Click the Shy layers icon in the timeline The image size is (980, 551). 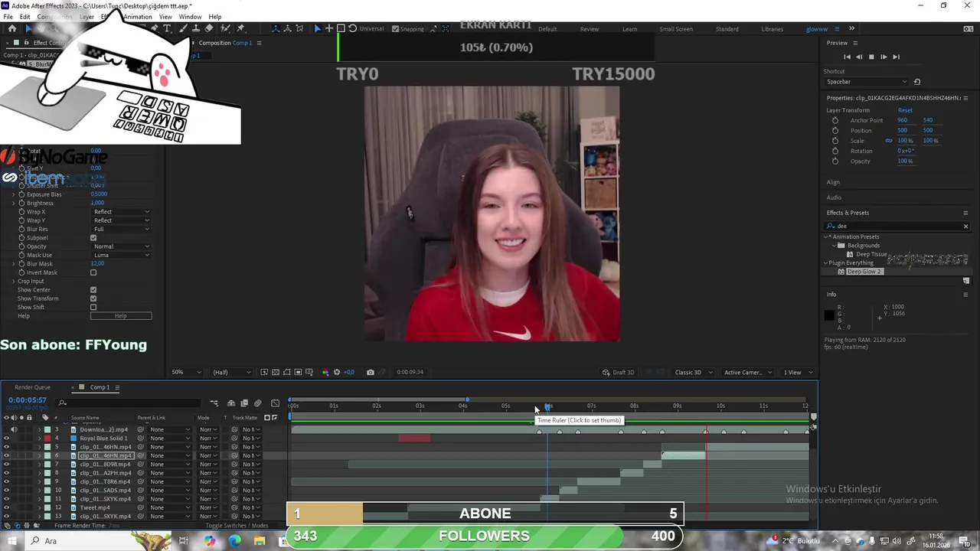pos(231,403)
